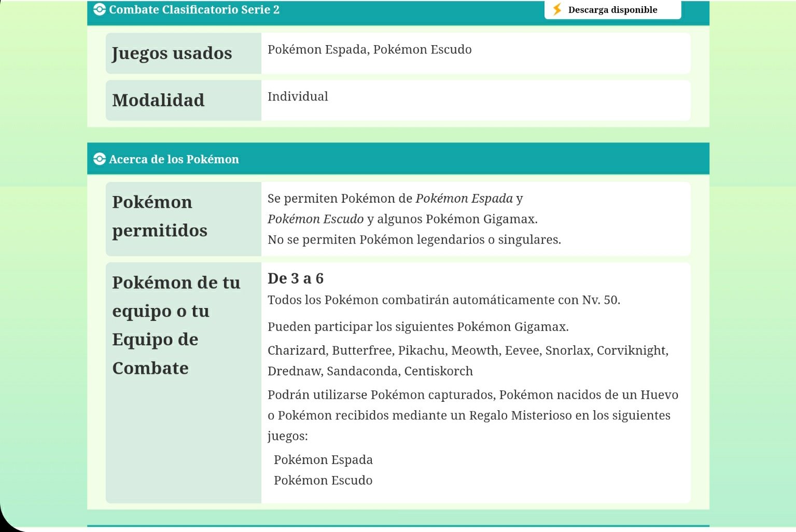Click the Individual modality value
The width and height of the screenshot is (796, 532).
[298, 96]
